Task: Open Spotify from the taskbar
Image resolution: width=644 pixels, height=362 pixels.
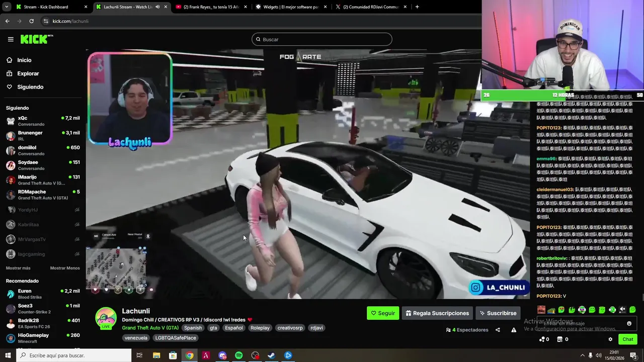Action: point(238,355)
